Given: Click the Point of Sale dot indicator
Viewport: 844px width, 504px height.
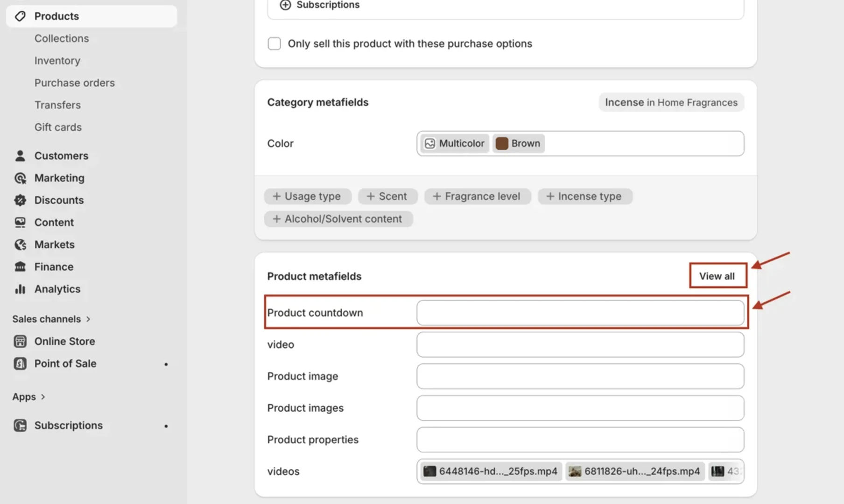Looking at the screenshot, I should click(166, 364).
